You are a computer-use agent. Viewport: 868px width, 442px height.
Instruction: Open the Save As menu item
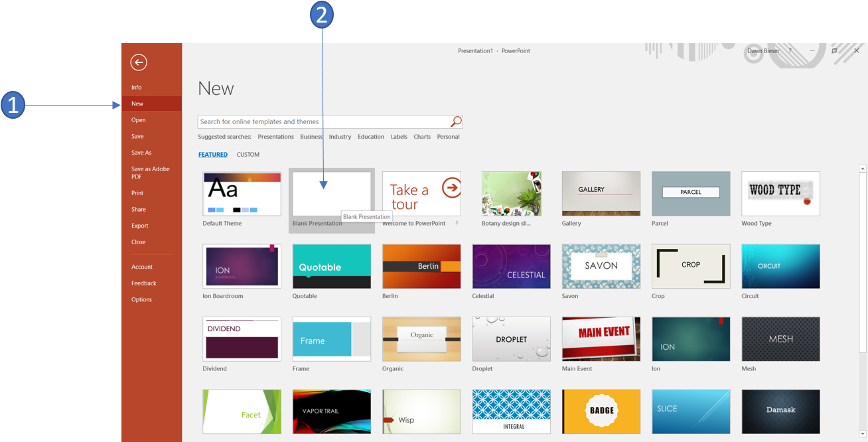point(141,153)
